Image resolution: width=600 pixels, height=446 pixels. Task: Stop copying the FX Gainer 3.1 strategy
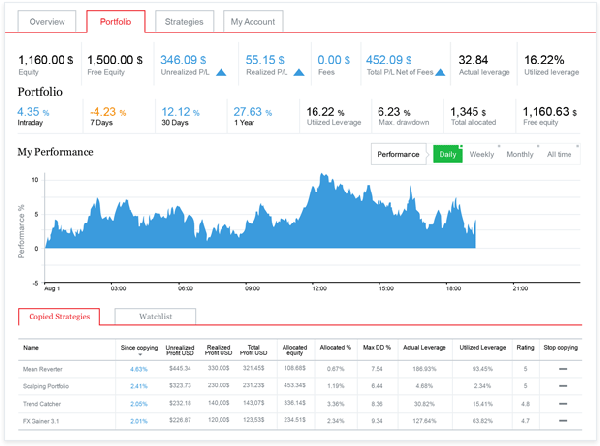pyautogui.click(x=563, y=420)
